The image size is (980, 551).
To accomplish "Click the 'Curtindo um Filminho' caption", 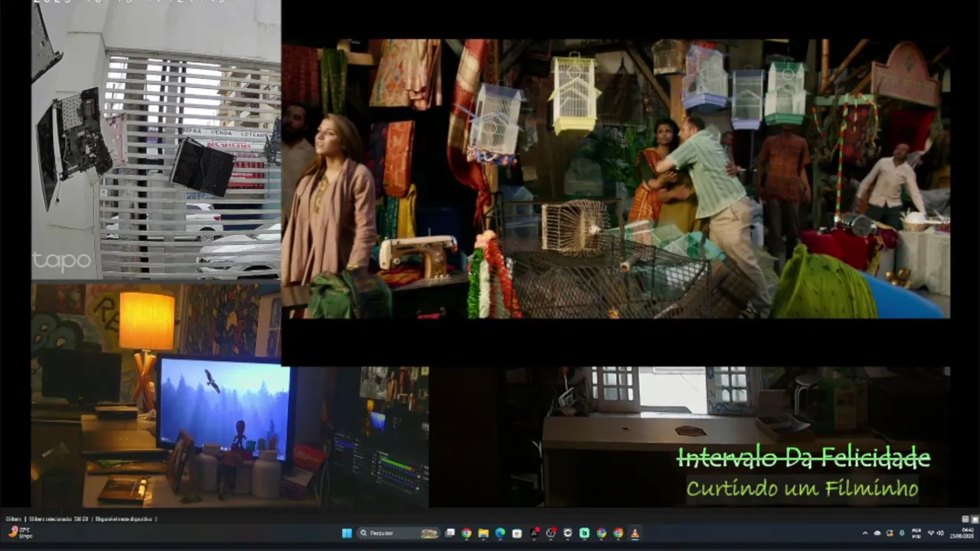I will point(802,487).
